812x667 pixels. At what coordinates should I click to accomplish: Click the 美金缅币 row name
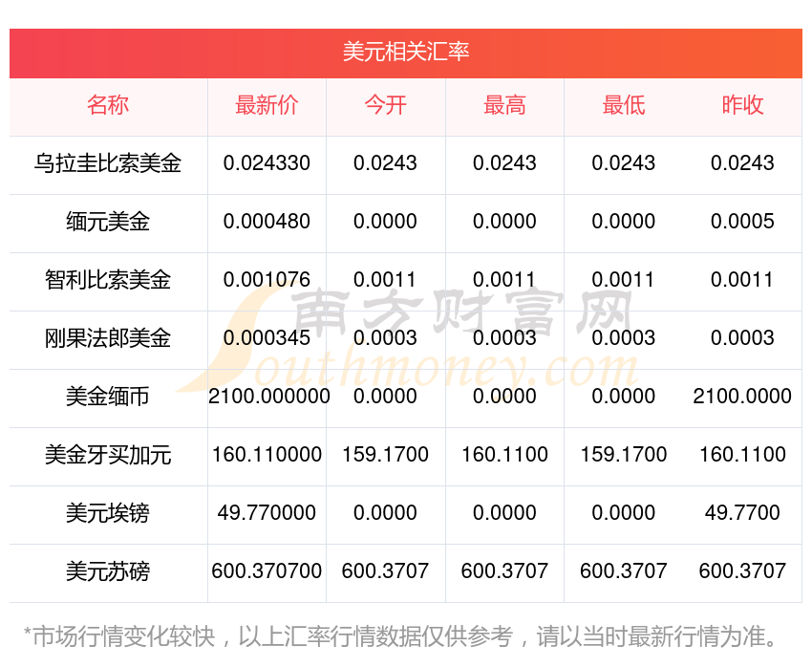click(x=108, y=397)
